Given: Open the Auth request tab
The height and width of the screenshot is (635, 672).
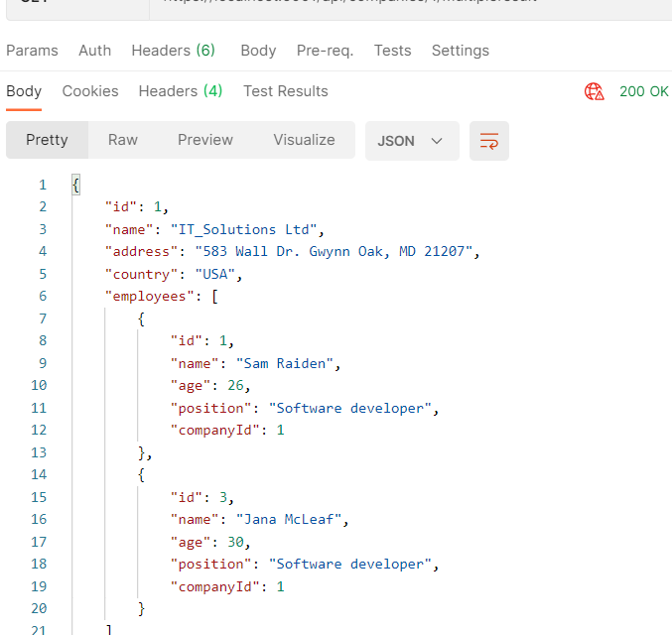Looking at the screenshot, I should point(94,51).
